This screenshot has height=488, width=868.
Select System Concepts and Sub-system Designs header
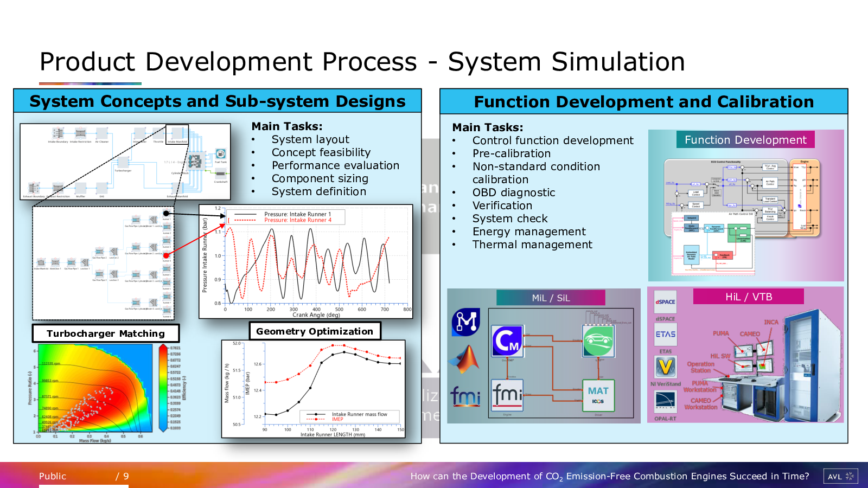point(218,101)
